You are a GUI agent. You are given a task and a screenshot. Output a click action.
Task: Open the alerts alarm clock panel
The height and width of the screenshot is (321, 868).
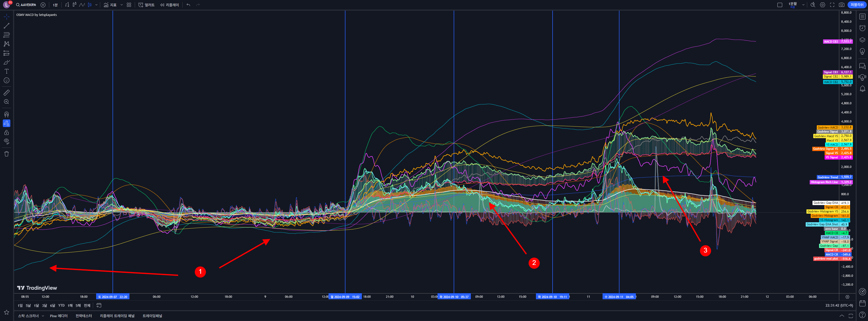tap(862, 28)
